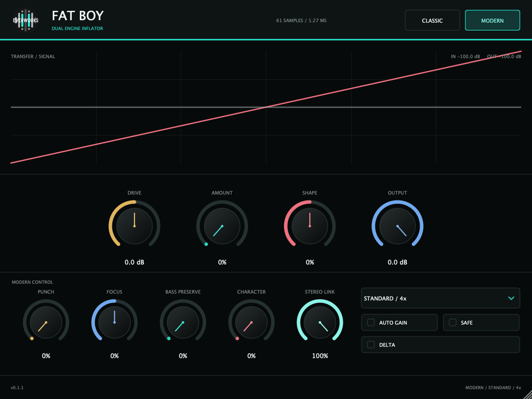
Task: Click the Focus value 0%
Action: point(114,356)
